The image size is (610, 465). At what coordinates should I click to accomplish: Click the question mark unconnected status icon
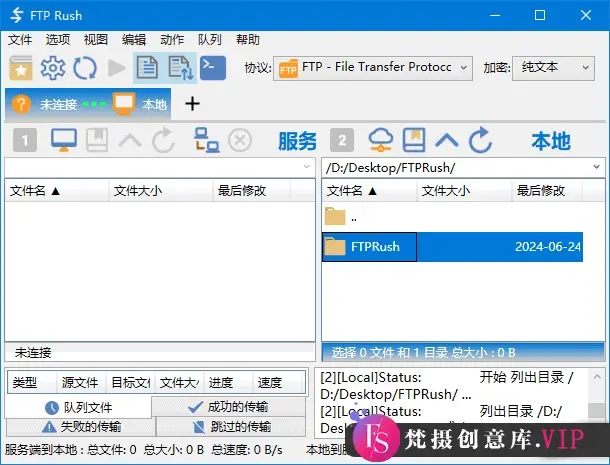pyautogui.click(x=21, y=104)
